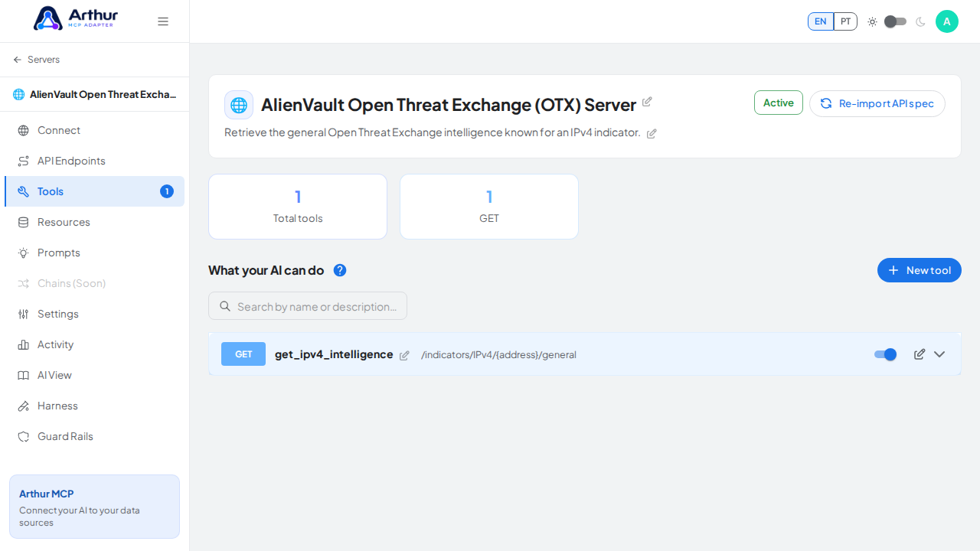Viewport: 980px width, 551px height.
Task: Switch language to EN
Action: point(821,21)
